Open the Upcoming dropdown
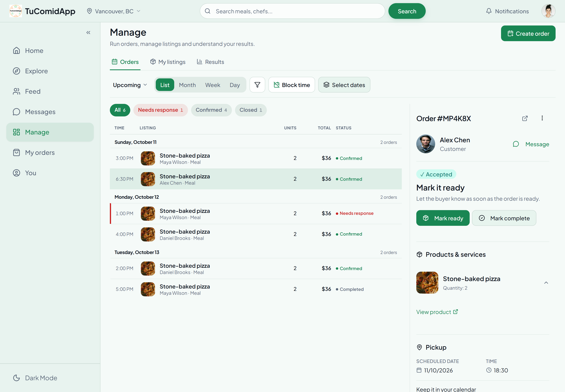This screenshot has height=392, width=565. click(x=130, y=85)
